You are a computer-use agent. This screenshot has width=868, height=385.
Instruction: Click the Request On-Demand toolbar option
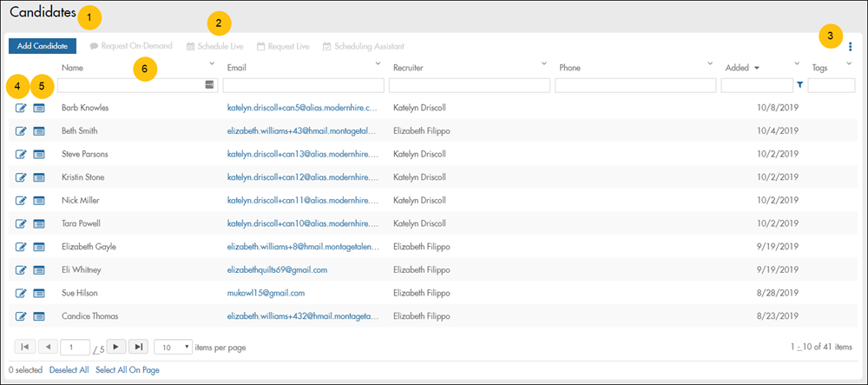coord(130,46)
